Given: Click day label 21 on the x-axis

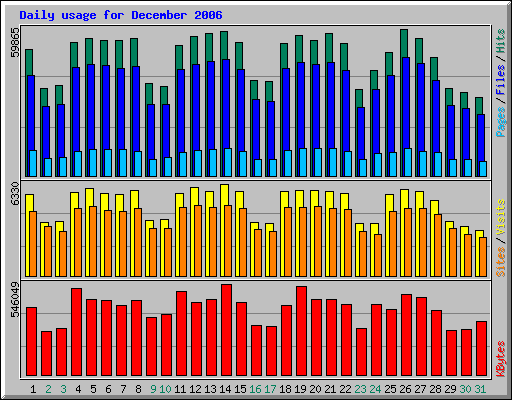Looking at the screenshot, I should [x=330, y=389].
